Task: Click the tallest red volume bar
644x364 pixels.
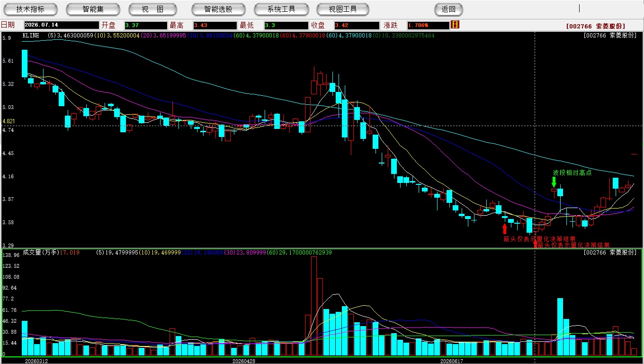Action: 313,306
